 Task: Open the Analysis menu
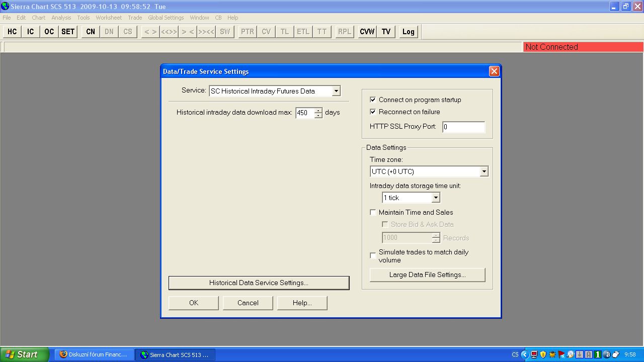click(61, 18)
